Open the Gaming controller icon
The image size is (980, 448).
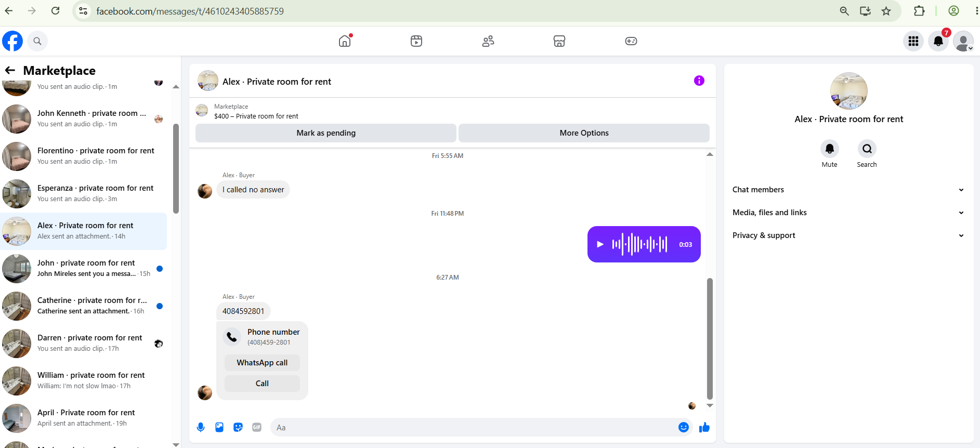pos(631,41)
